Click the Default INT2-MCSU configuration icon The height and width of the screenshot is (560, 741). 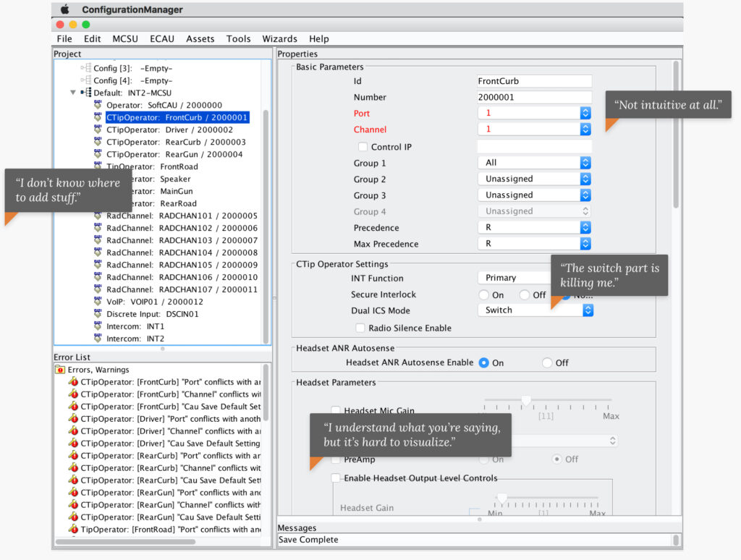coord(87,93)
